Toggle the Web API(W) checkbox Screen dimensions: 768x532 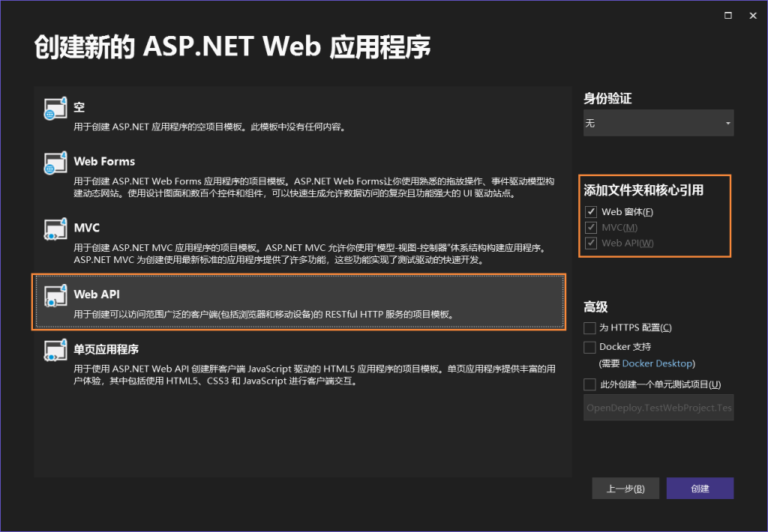coord(591,244)
